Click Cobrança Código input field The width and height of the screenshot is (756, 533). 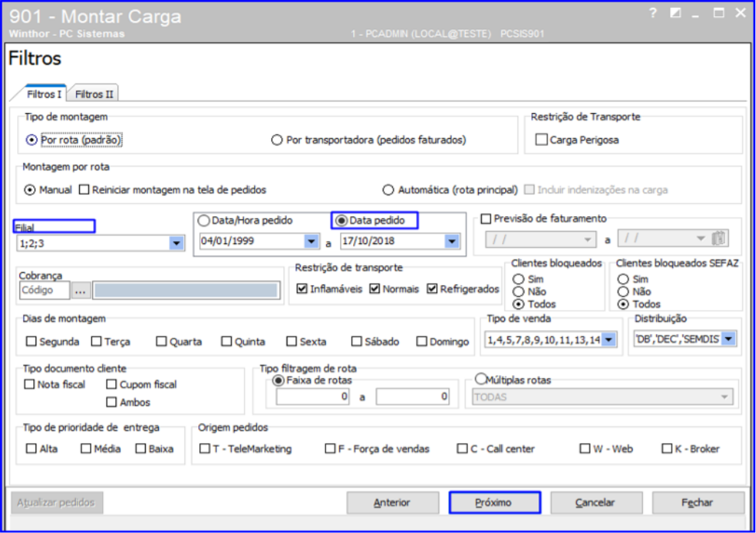click(44, 291)
